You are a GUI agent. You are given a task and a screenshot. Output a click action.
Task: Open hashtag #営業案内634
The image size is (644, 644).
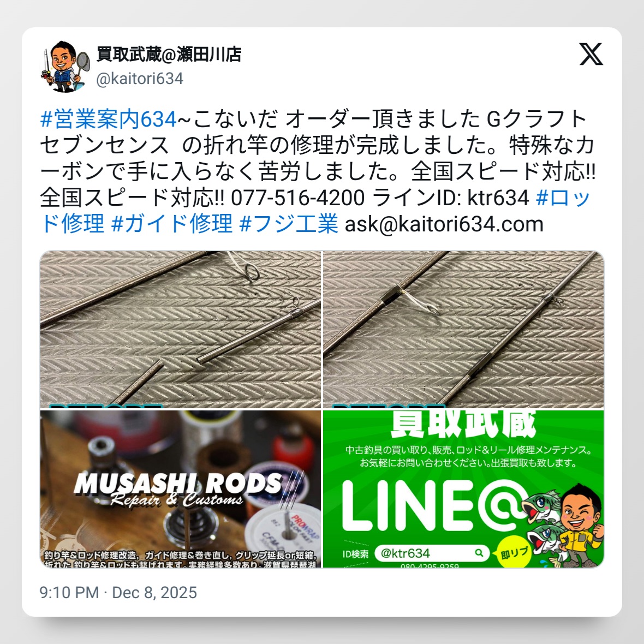109,119
